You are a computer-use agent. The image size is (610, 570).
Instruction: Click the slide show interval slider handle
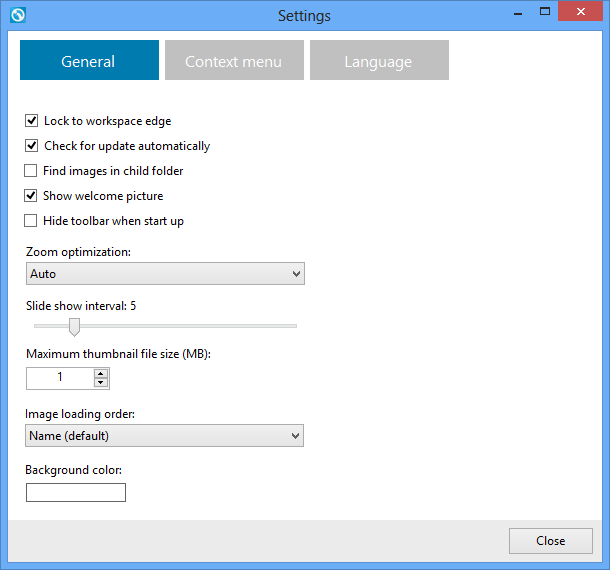pyautogui.click(x=74, y=327)
